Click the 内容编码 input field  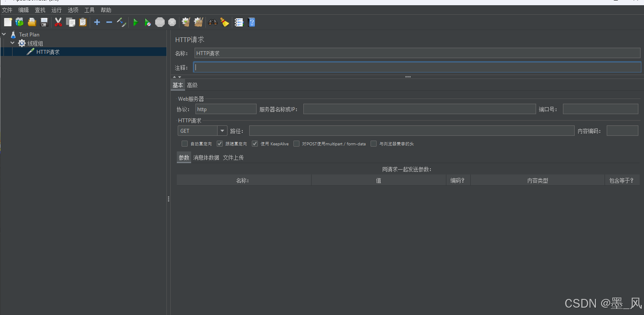[x=622, y=131]
